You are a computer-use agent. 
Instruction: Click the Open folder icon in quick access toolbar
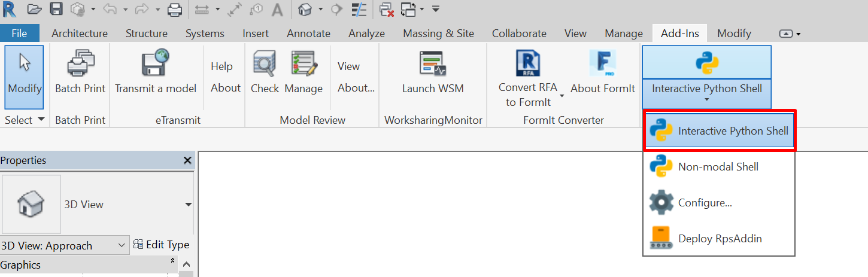35,10
